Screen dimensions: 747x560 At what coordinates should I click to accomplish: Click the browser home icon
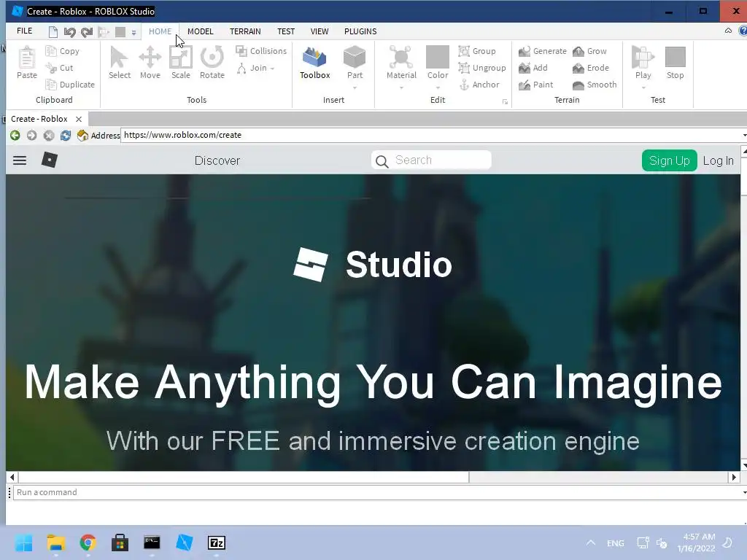coord(82,135)
